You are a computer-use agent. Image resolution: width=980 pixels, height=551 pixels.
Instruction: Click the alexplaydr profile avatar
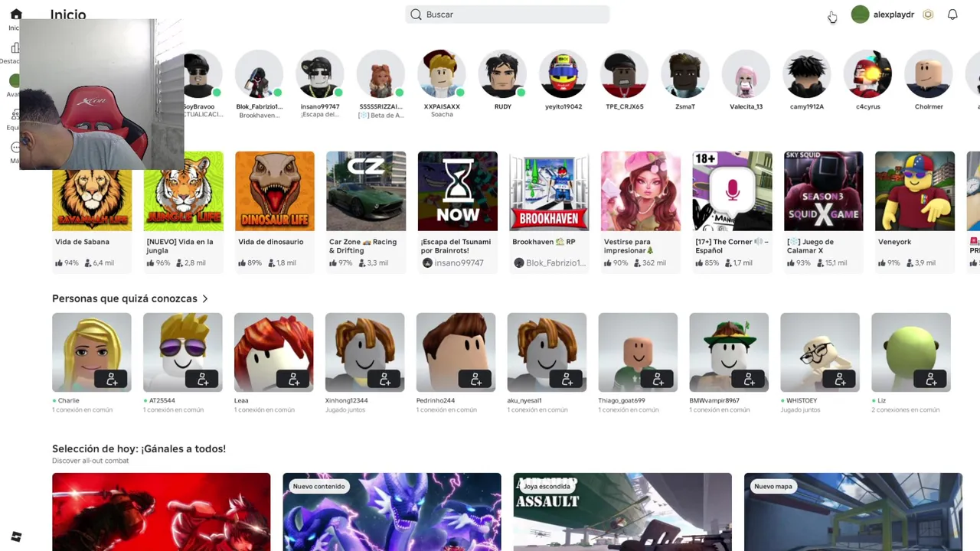[860, 15]
